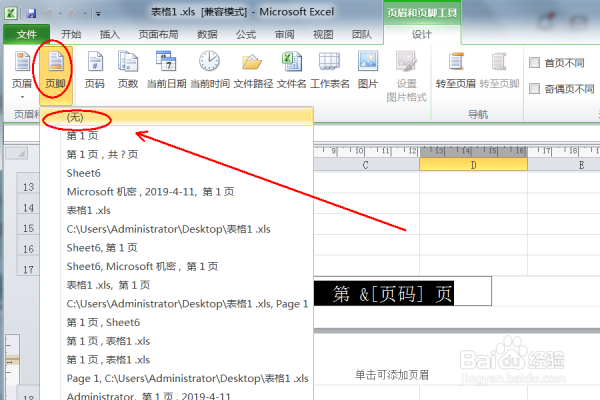Click the Redo quick access button
The image size is (600, 400).
[x=73, y=13]
